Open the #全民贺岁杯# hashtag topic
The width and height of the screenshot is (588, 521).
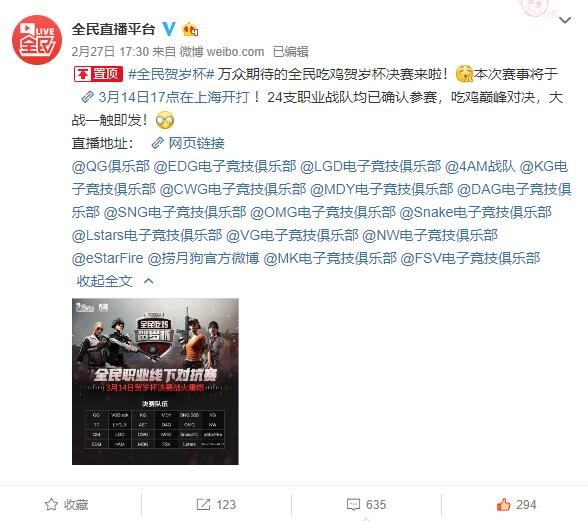click(171, 74)
